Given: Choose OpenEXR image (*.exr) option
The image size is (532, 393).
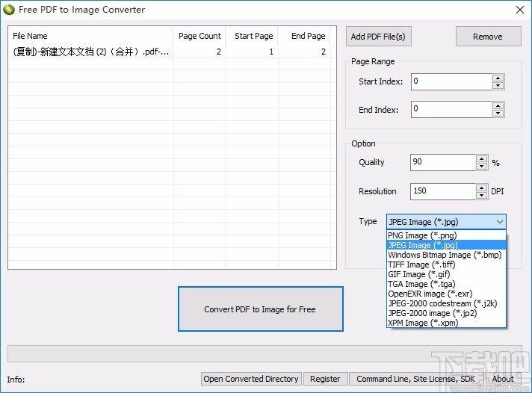Looking at the screenshot, I should click(x=446, y=294).
